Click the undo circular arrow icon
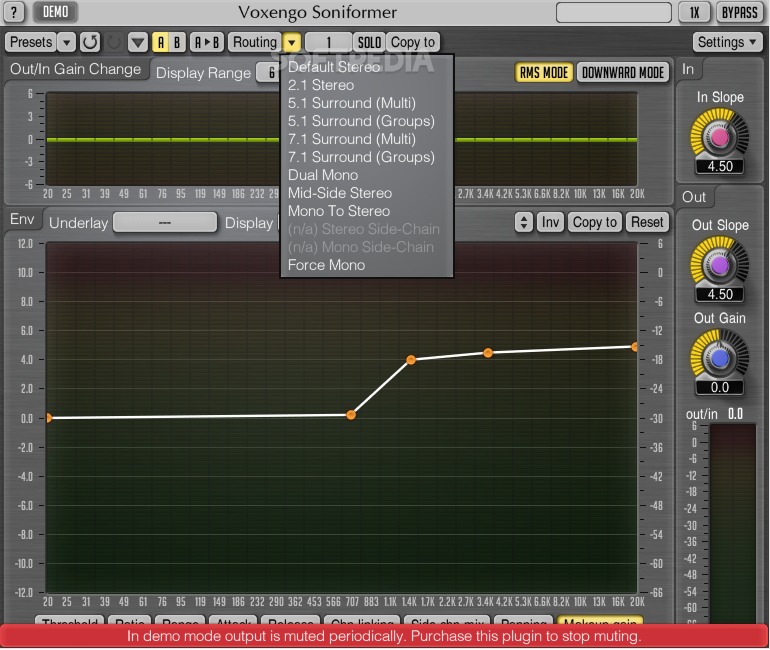770x650 pixels. [90, 42]
